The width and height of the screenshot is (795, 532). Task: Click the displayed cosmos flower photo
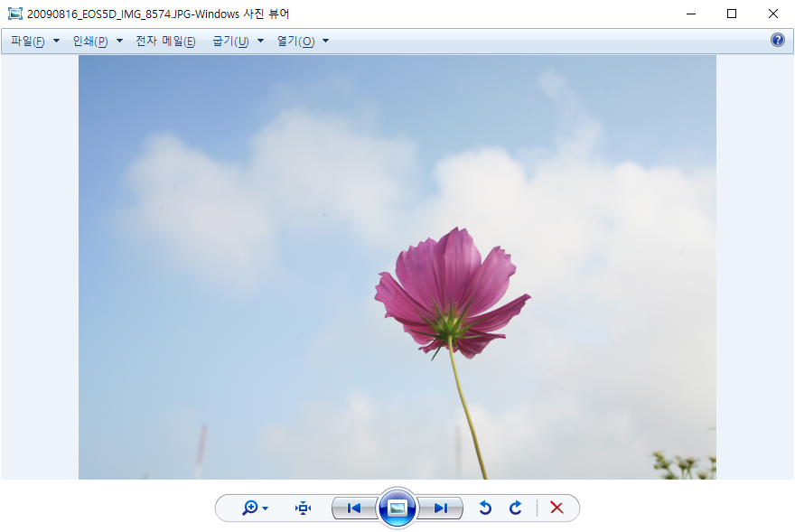pos(397,267)
